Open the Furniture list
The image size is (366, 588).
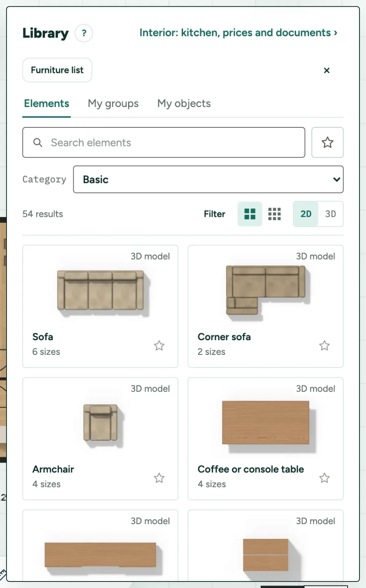pyautogui.click(x=57, y=70)
